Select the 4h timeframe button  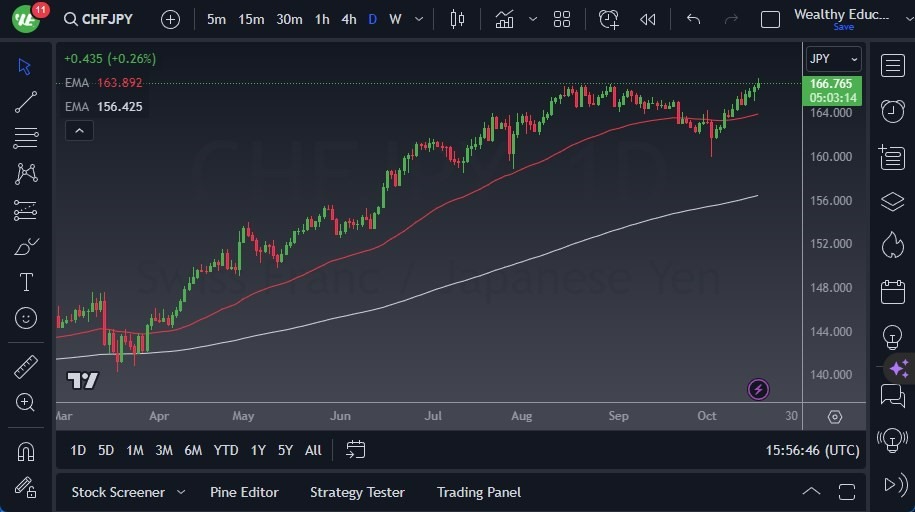click(x=348, y=19)
